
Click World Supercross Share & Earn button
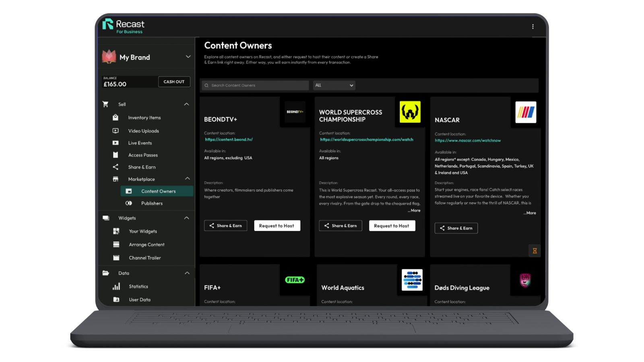(341, 226)
